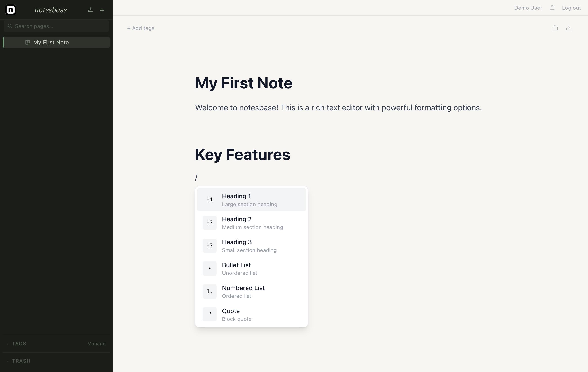Create a new page with the plus icon
Image resolution: width=588 pixels, height=372 pixels.
pos(102,10)
